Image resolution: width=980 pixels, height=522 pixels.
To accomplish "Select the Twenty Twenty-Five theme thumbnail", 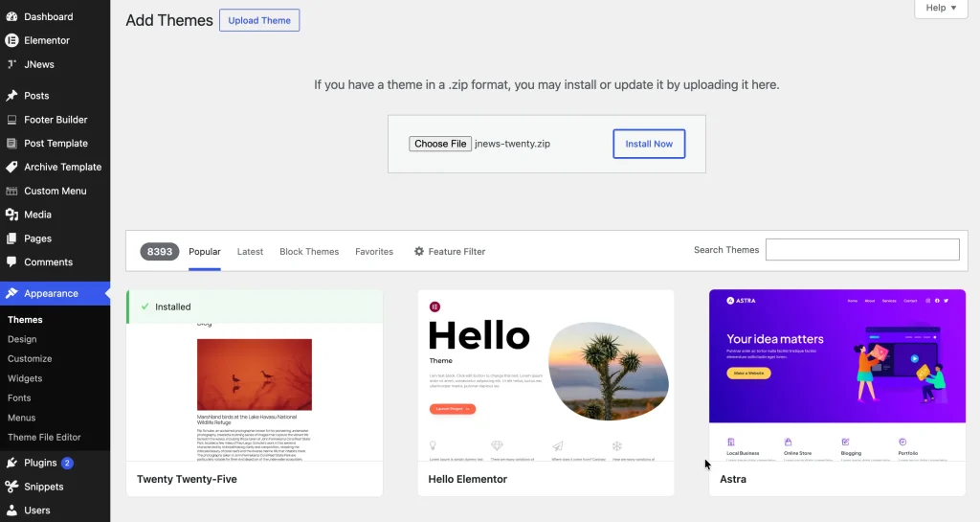I will (255, 375).
